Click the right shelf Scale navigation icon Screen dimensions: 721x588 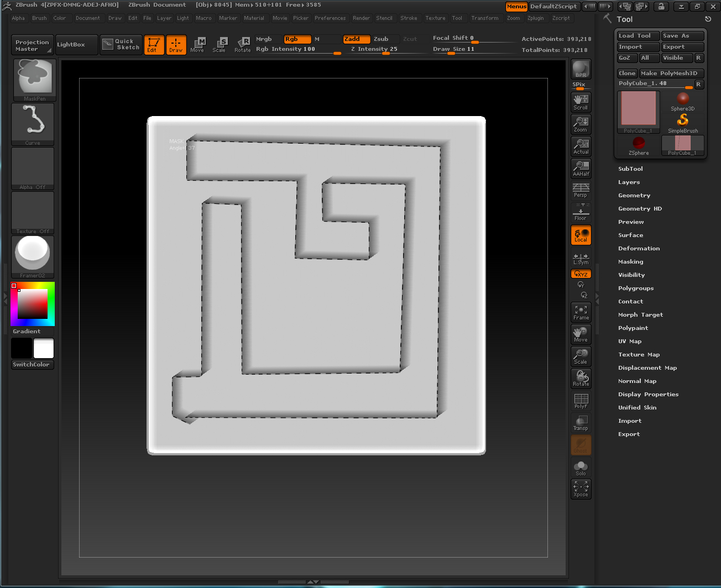click(x=581, y=356)
